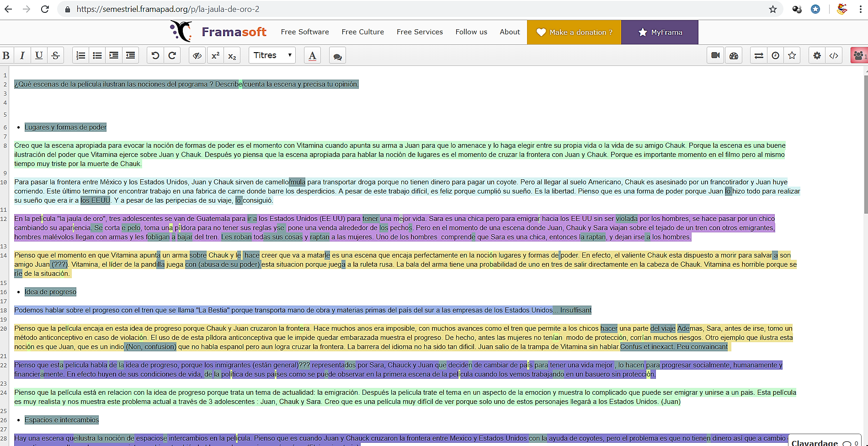Open the font color picker
Image resolution: width=868 pixels, height=446 pixels.
pos(312,56)
